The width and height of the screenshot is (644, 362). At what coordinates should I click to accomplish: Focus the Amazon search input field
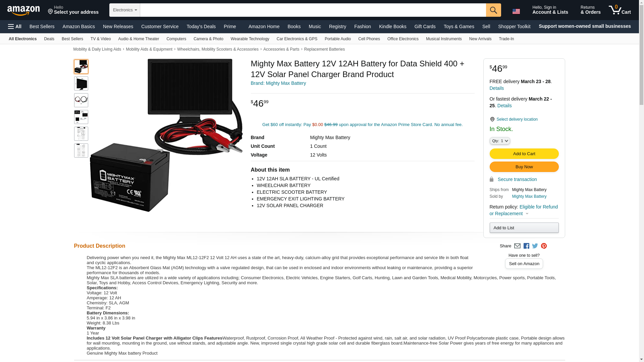pyautogui.click(x=313, y=10)
